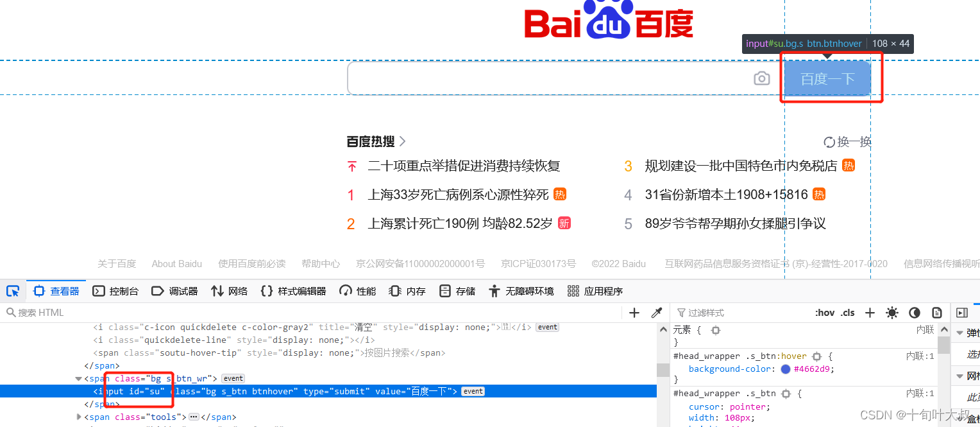Click the Baidu logo

(x=609, y=19)
